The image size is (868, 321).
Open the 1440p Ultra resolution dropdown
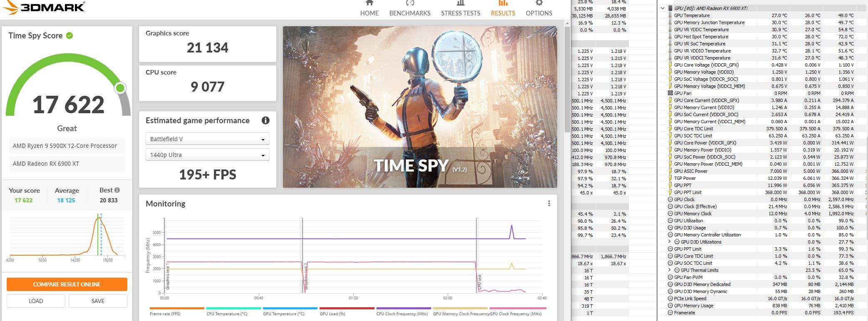click(x=207, y=154)
